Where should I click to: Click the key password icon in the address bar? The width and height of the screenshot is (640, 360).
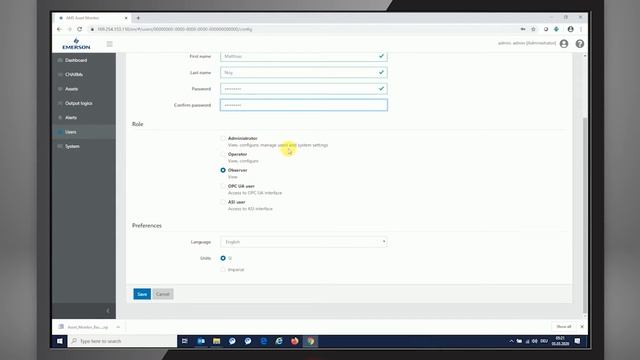523,29
